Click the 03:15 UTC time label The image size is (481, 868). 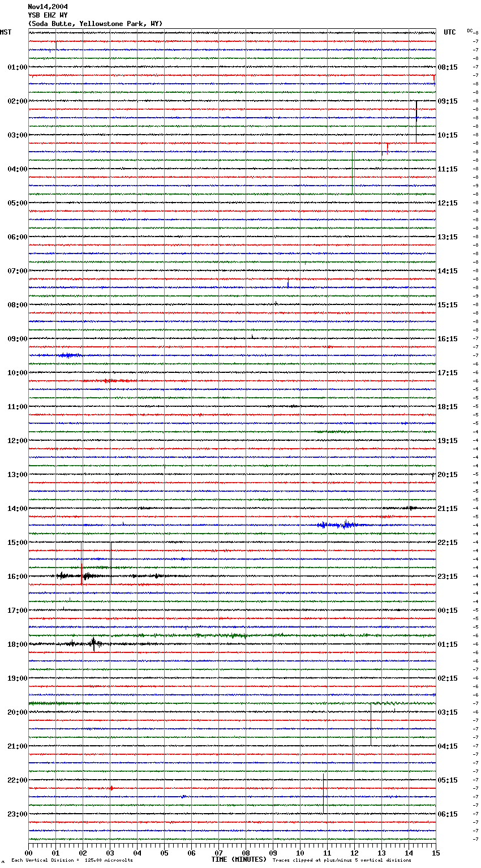point(448,712)
